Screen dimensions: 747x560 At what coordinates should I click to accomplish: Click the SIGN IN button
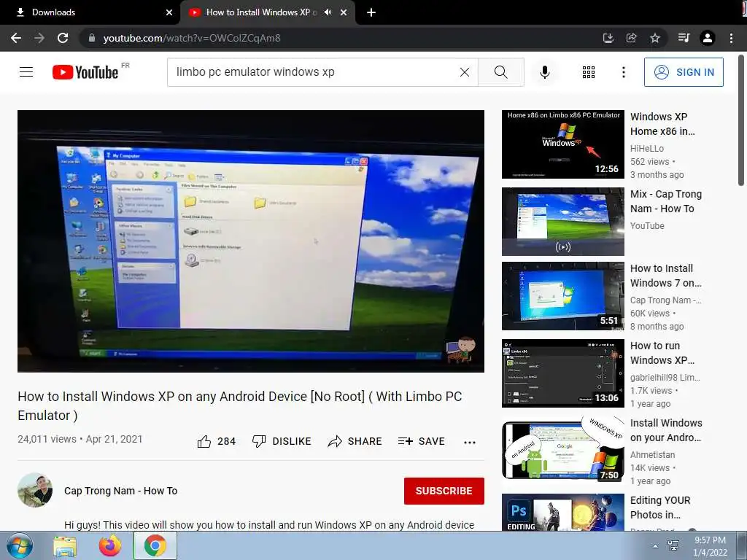point(684,72)
